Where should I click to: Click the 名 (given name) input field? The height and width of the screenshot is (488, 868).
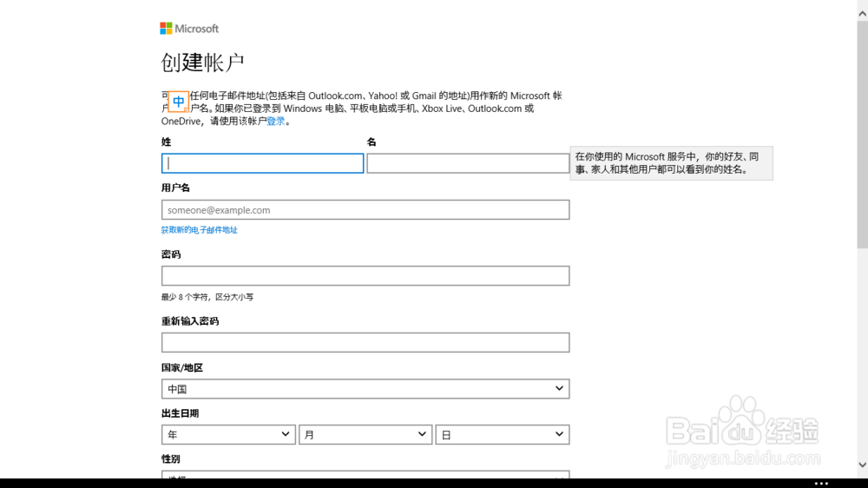pos(468,163)
